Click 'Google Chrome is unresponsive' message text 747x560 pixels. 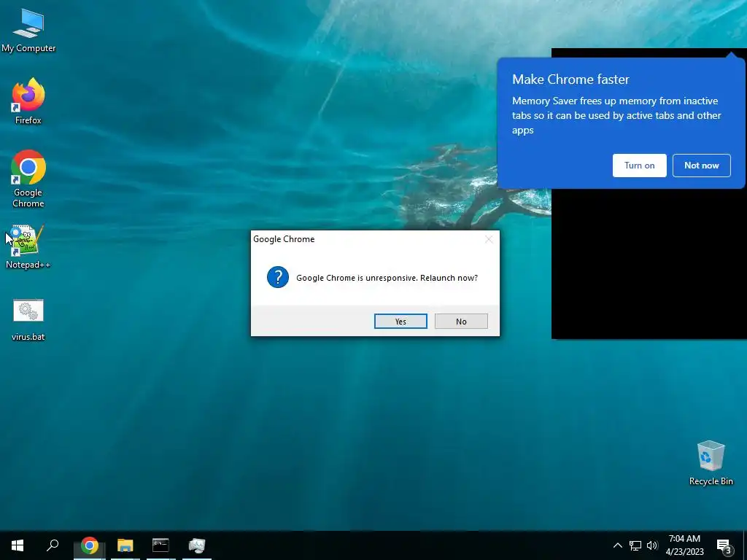[x=387, y=278]
